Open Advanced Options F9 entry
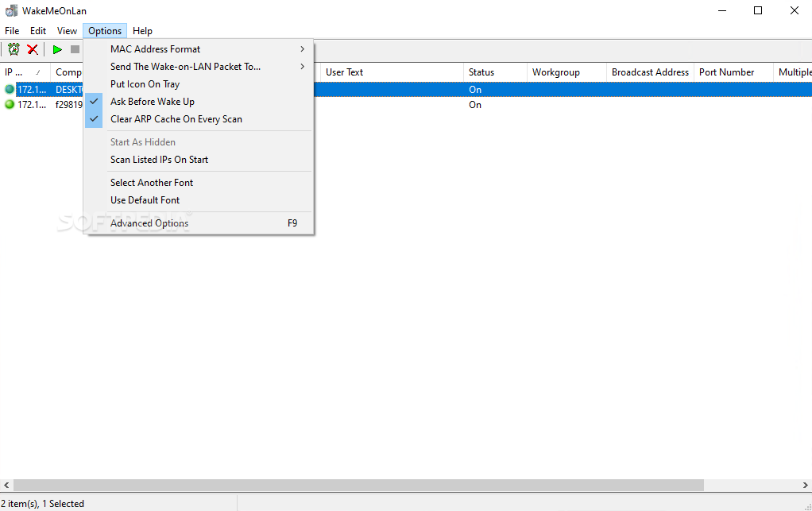 tap(199, 223)
